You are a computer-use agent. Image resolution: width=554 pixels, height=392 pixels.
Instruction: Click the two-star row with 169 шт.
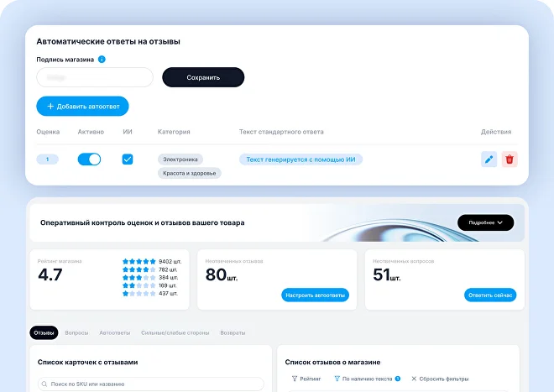(149, 285)
